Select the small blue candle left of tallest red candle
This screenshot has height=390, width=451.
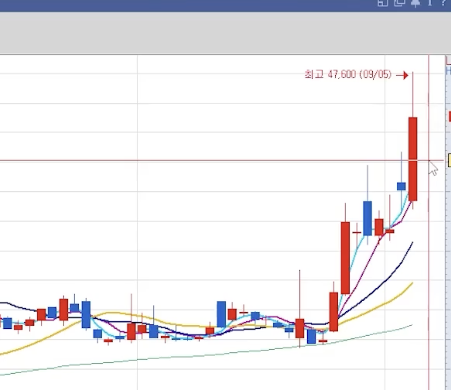tap(401, 186)
